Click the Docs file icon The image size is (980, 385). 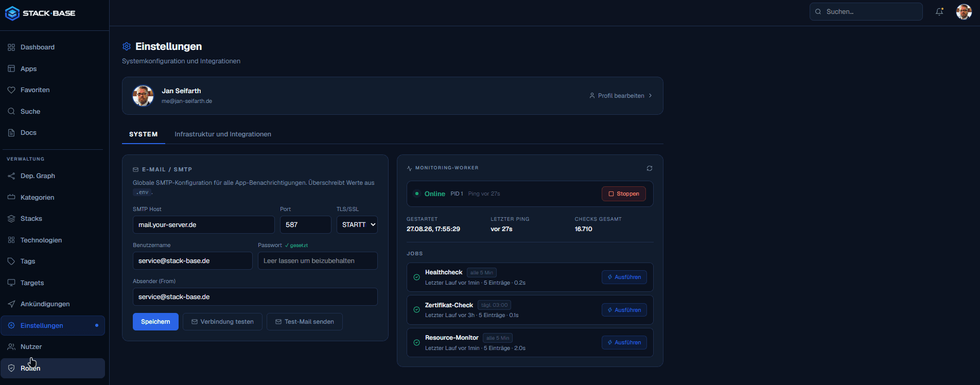click(x=11, y=133)
